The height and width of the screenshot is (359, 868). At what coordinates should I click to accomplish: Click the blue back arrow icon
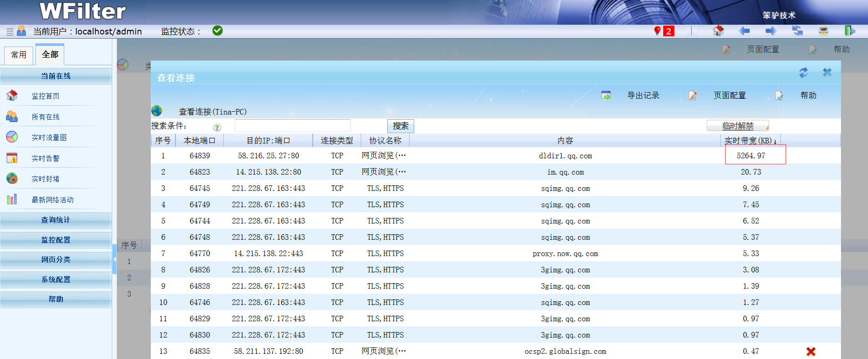point(744,31)
